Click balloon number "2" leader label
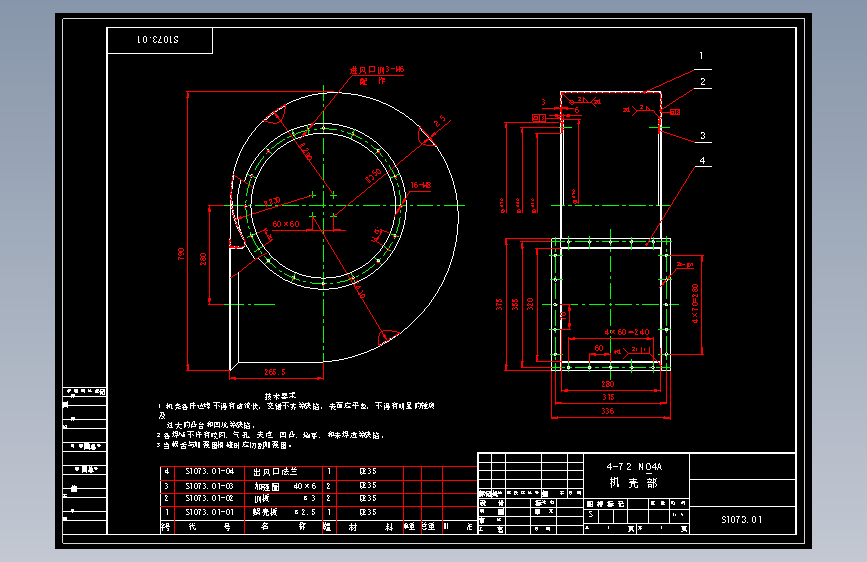867x562 pixels. pyautogui.click(x=703, y=81)
